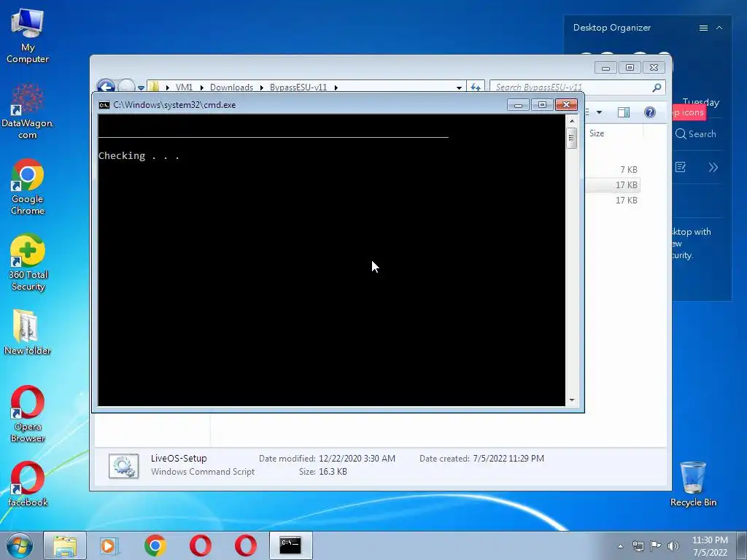This screenshot has height=560, width=747.
Task: Click the second Opera taskbar icon
Action: tap(246, 545)
